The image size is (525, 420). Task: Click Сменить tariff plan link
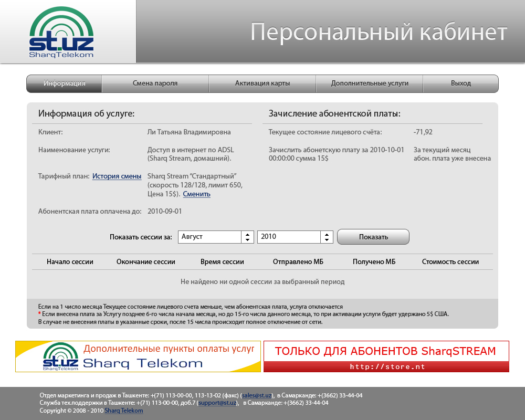196,194
